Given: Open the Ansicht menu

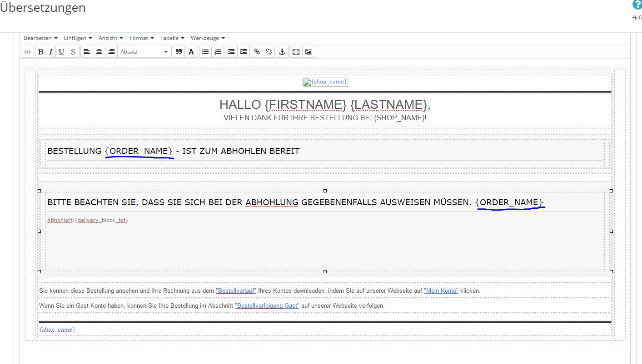Looking at the screenshot, I should click(x=111, y=38).
